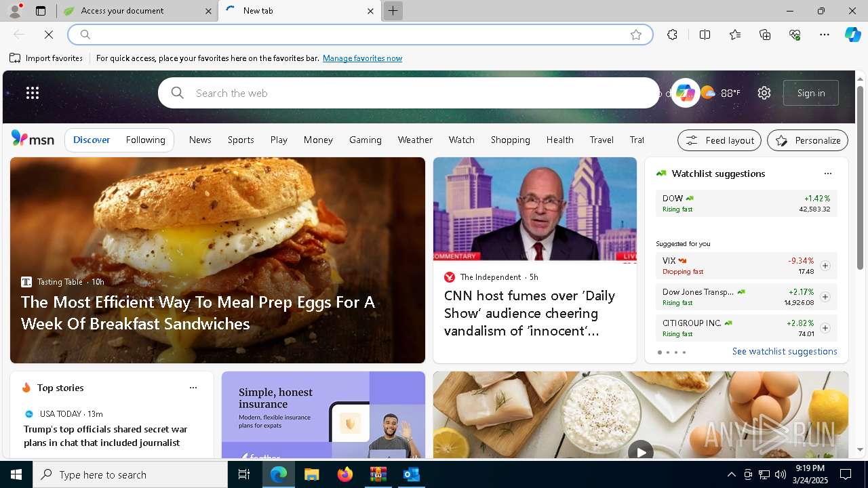
Task: Open the Gaming category
Action: [366, 140]
